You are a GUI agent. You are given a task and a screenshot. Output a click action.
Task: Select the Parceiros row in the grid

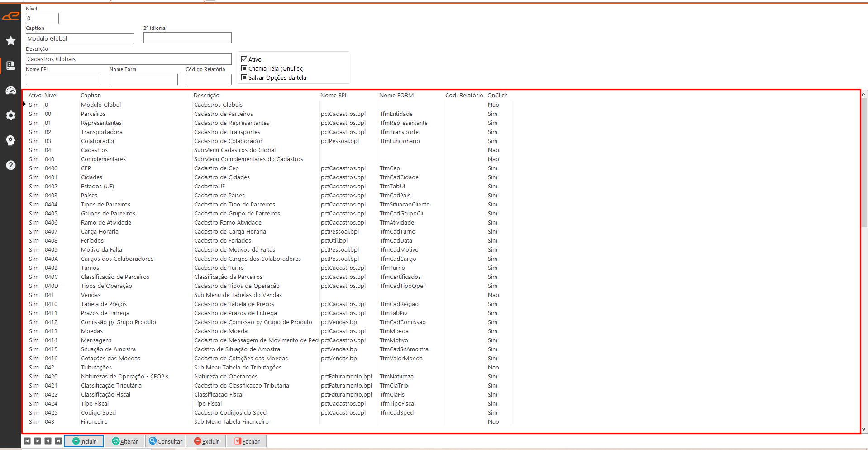point(93,114)
